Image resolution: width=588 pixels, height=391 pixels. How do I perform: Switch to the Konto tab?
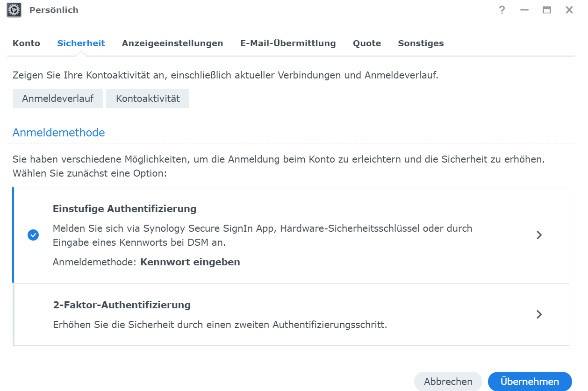click(x=26, y=43)
